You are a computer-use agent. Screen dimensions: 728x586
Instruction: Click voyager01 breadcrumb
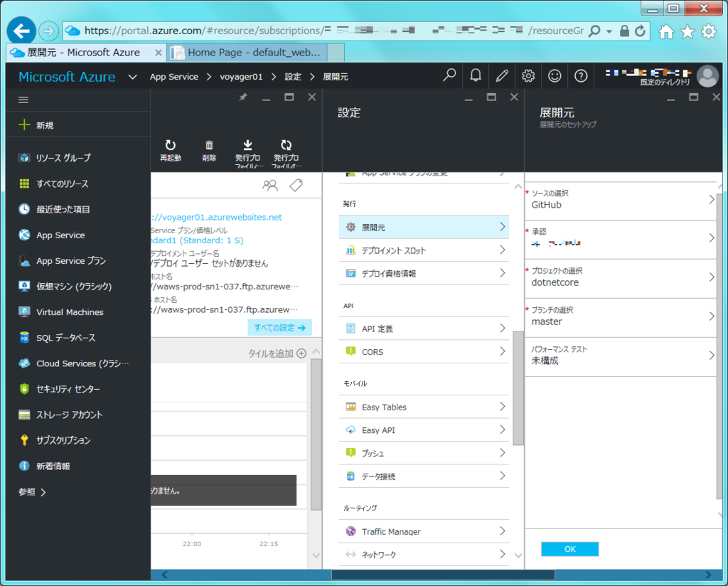click(x=241, y=77)
